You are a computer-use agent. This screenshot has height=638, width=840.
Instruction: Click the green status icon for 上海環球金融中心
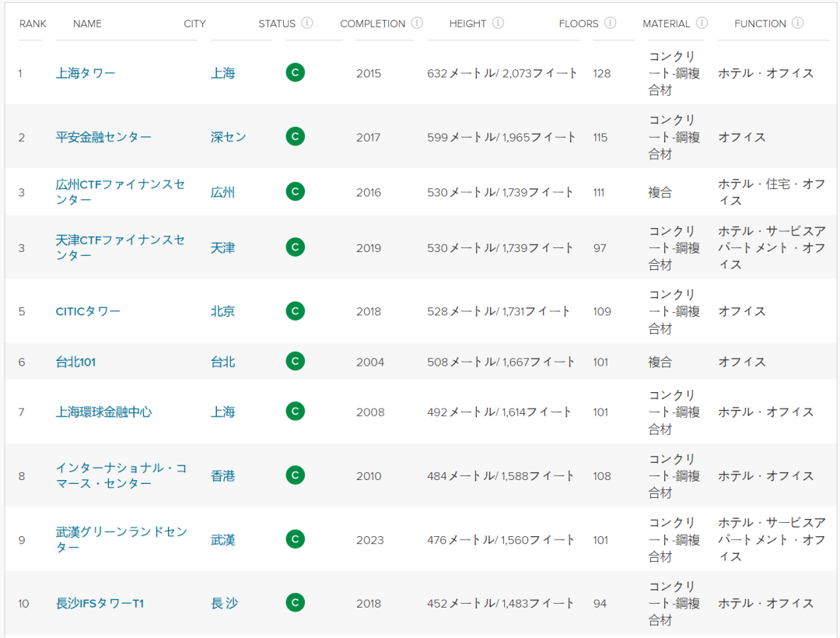(x=296, y=412)
